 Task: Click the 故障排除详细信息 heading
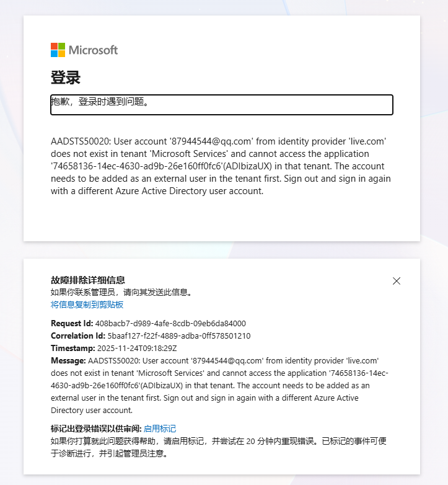click(88, 280)
